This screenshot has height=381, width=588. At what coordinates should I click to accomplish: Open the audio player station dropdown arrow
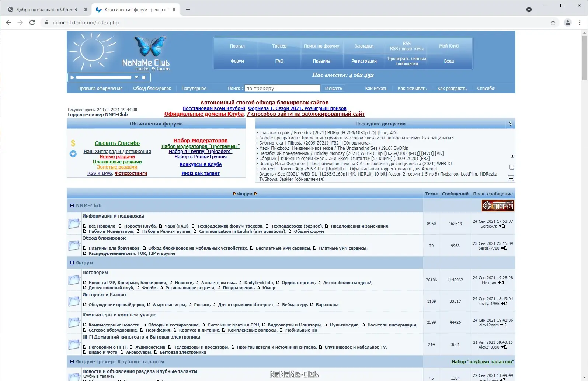point(136,77)
